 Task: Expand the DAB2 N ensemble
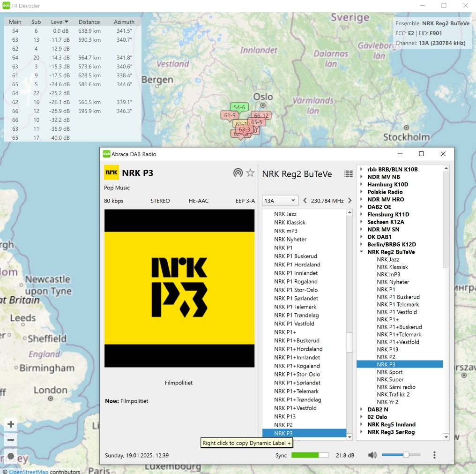click(x=361, y=409)
